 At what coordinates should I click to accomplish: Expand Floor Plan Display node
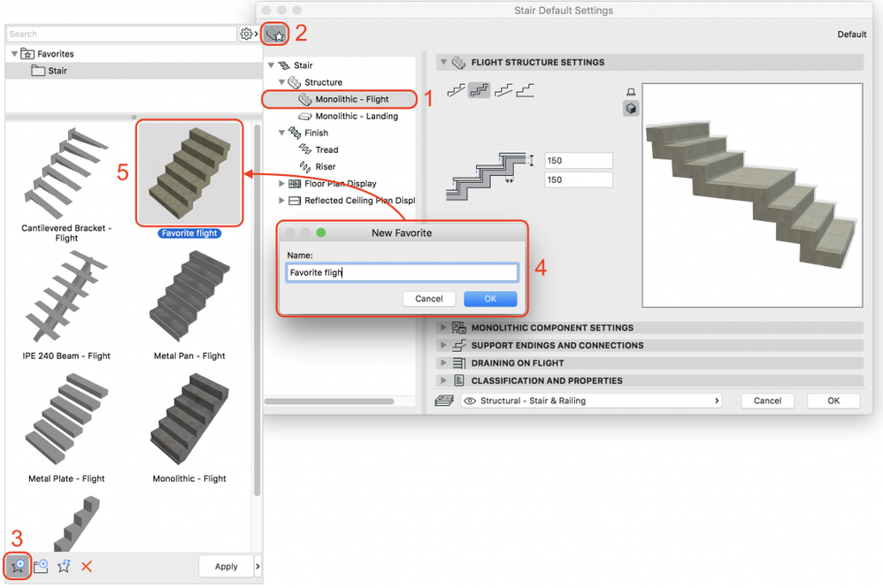pos(281,183)
